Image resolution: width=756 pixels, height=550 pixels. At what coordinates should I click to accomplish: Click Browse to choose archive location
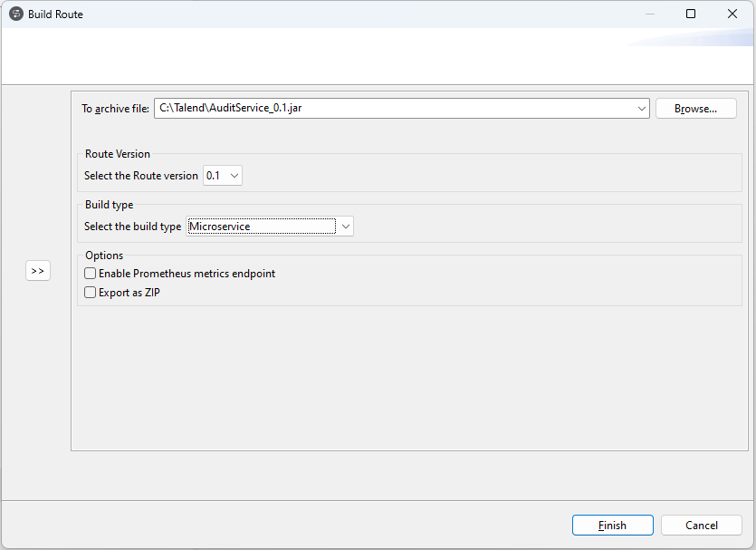pyautogui.click(x=695, y=109)
